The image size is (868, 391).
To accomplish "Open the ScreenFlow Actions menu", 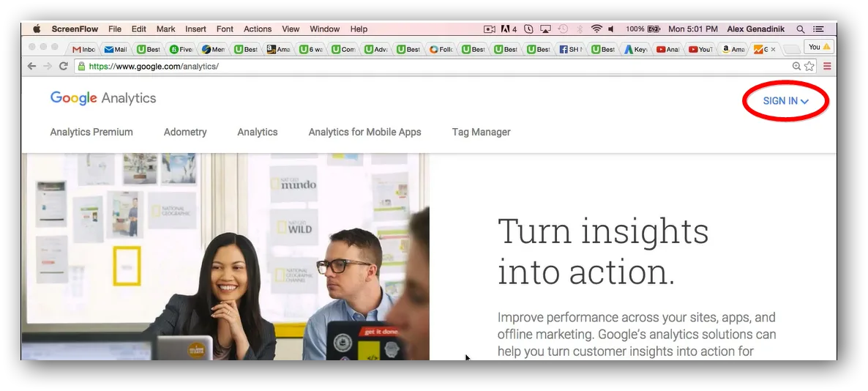I will pos(258,29).
